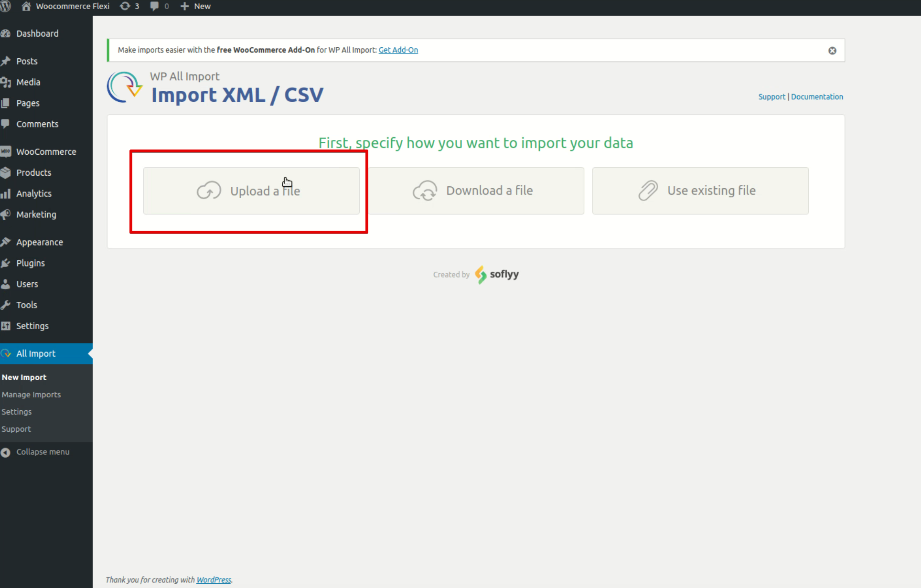Open the Marketing menu
Screen dimensions: 921x588
[36, 214]
